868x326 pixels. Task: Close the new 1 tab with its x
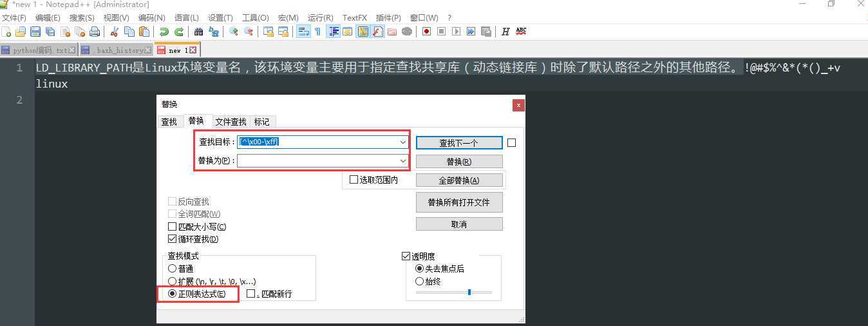[x=193, y=50]
